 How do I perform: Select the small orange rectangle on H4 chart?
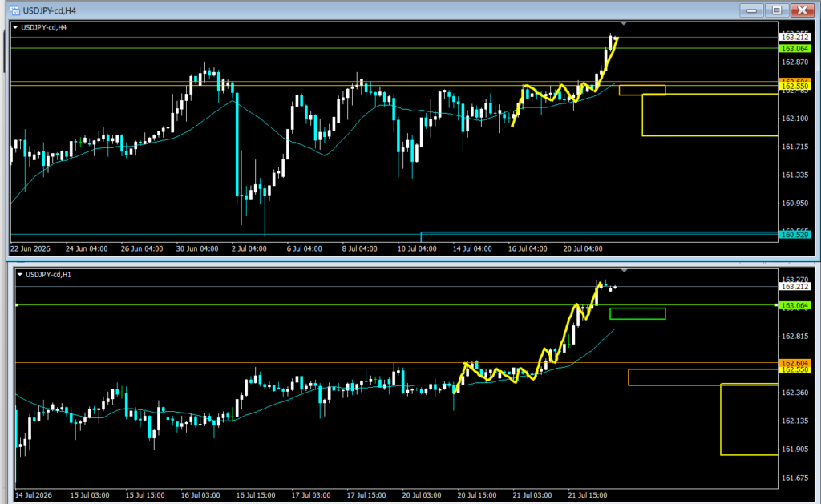point(642,90)
